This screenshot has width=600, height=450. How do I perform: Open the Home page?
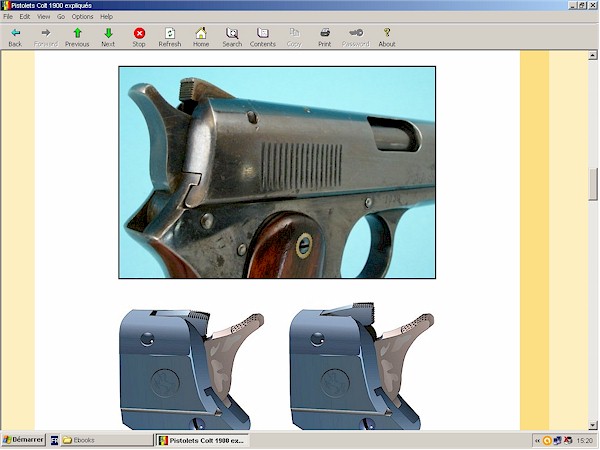201,38
